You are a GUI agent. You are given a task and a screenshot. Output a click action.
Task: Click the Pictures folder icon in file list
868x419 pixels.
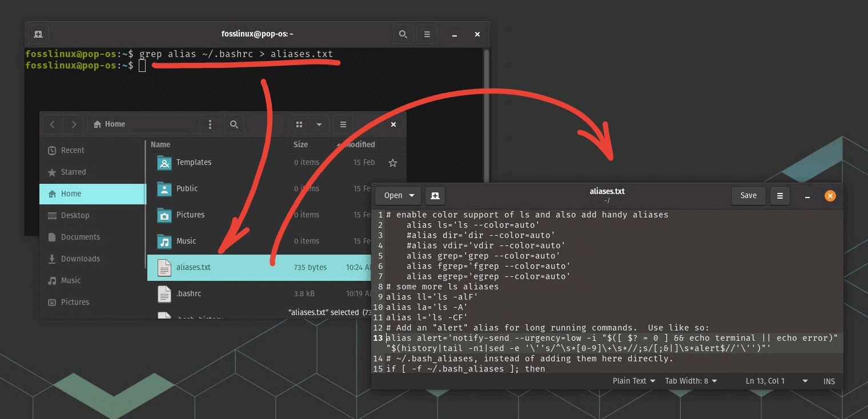pyautogui.click(x=164, y=215)
